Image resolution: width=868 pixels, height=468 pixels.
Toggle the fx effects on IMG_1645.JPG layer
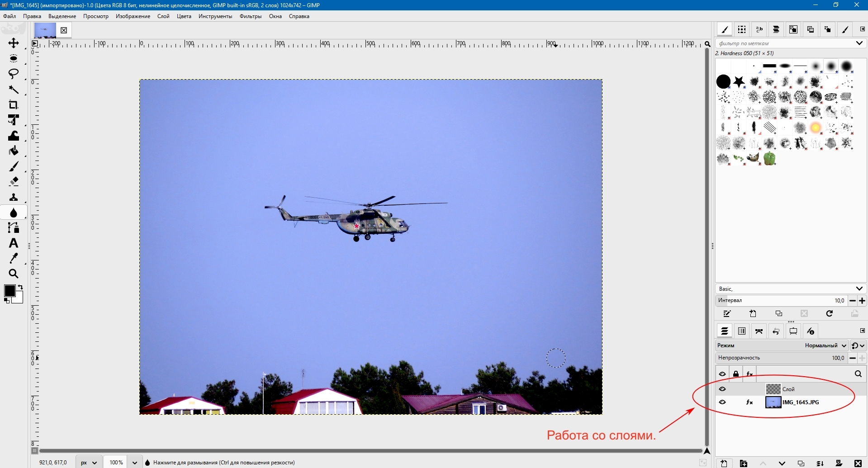(749, 402)
